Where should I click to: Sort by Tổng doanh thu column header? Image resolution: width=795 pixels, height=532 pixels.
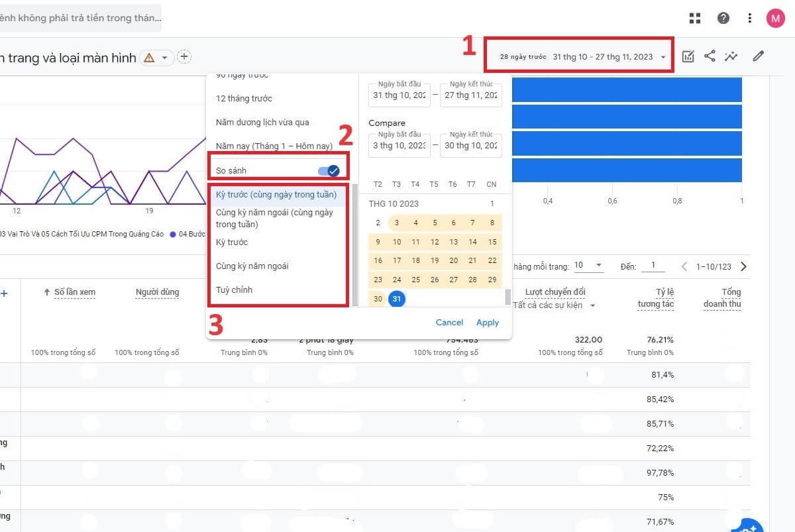[x=722, y=298]
